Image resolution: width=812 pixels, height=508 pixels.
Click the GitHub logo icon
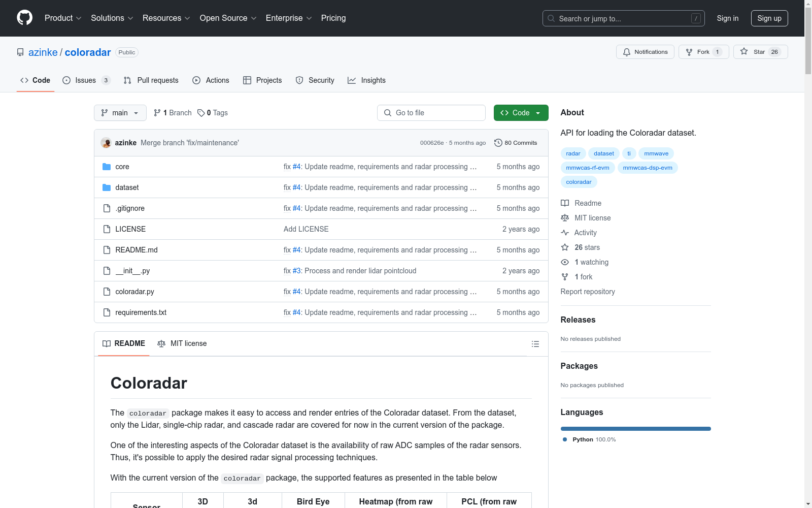coord(24,18)
